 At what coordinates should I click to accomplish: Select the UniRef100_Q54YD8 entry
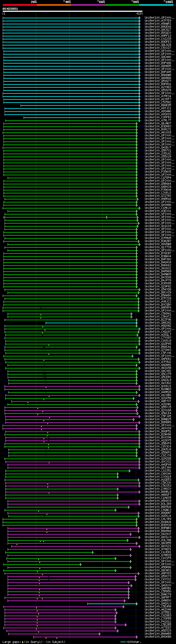[158, 290]
